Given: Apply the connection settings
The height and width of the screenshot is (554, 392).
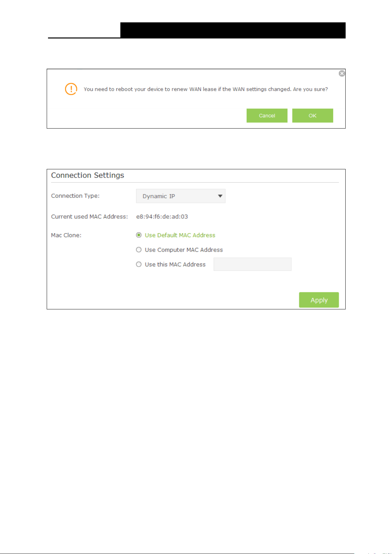Looking at the screenshot, I should (x=319, y=300).
